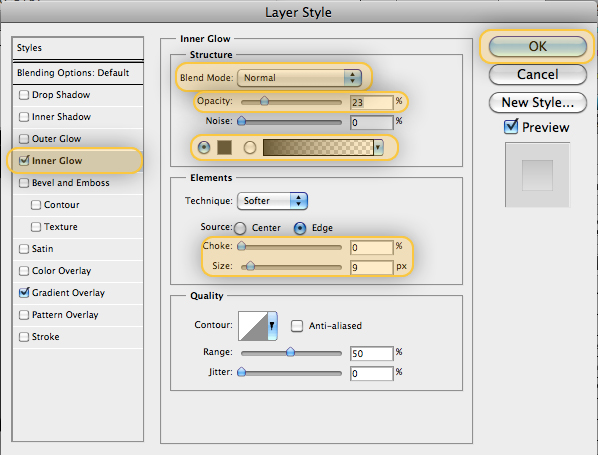
Task: Open the Blend Mode dropdown
Action: point(299,78)
